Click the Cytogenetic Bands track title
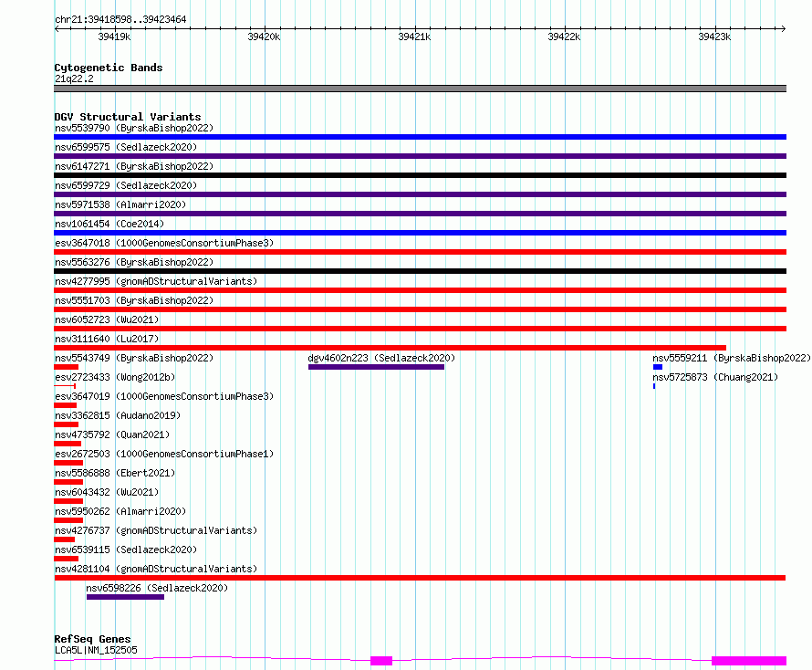Image resolution: width=812 pixels, height=670 pixels. coord(109,68)
